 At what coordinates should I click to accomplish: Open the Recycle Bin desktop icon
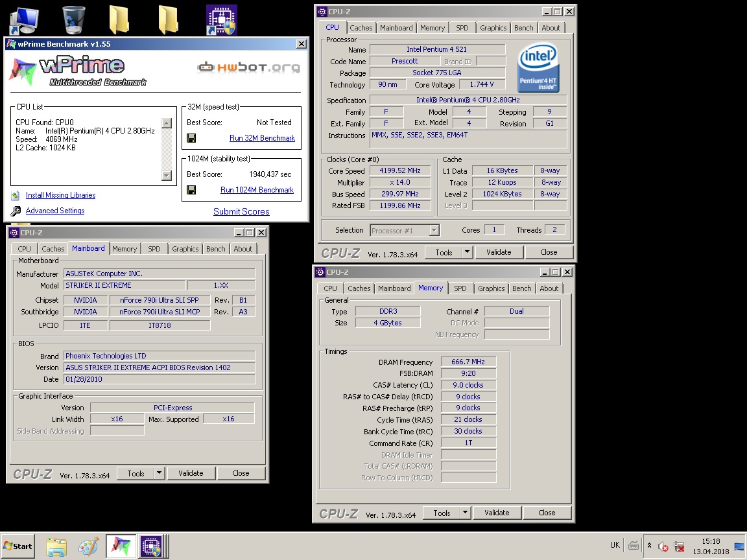(74, 20)
